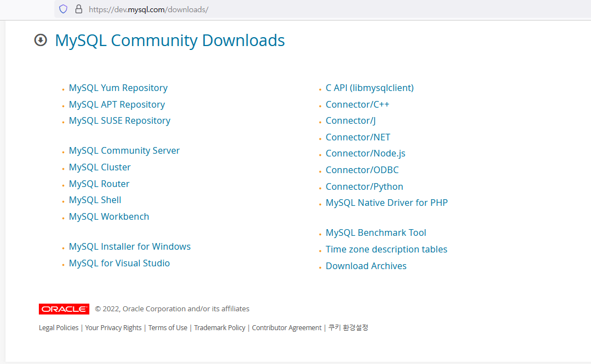Screen dimensions: 591x364
Task: Click the shield tracking protection icon
Action: pos(63,9)
